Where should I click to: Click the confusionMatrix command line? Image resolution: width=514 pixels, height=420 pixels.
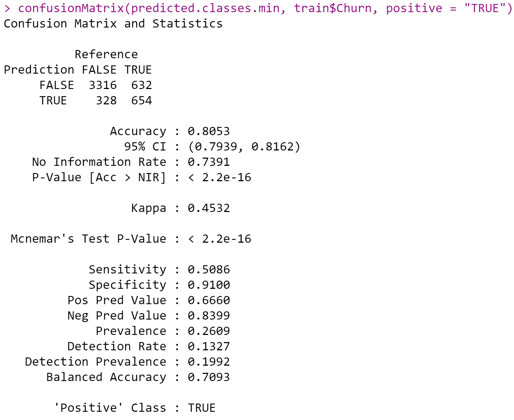click(x=258, y=8)
